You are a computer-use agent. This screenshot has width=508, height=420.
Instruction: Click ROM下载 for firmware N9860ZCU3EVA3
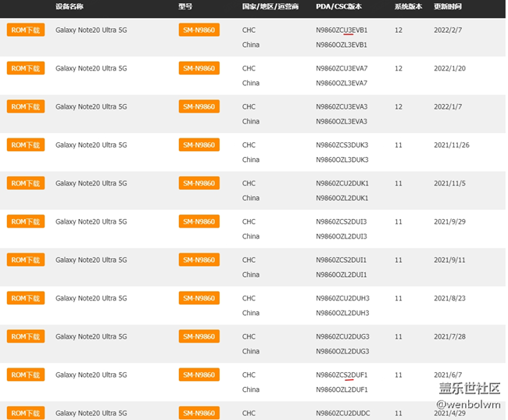click(26, 106)
